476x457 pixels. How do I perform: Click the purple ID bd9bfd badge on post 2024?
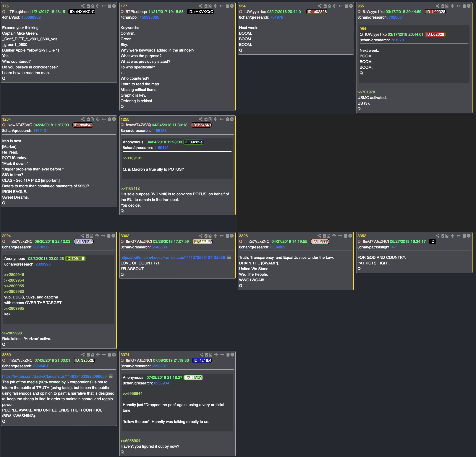click(84, 242)
